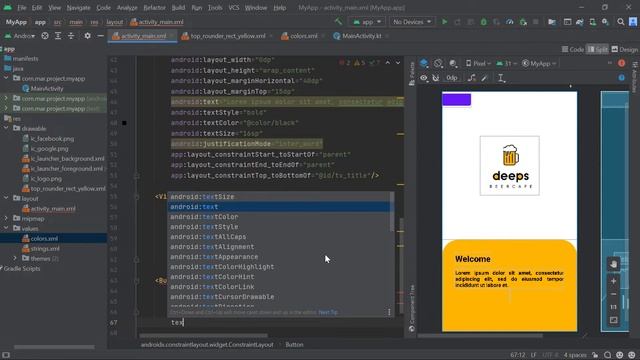Expand the mipmap folder in project tree
Screen dimensions: 640x360
coord(6,218)
